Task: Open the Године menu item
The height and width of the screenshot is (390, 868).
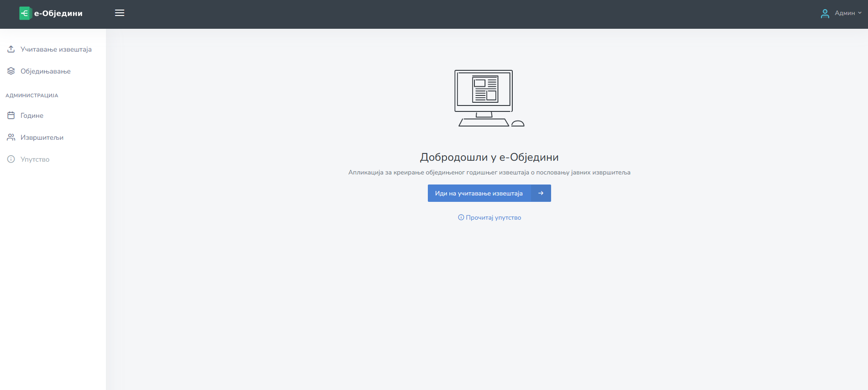Action: [x=32, y=116]
